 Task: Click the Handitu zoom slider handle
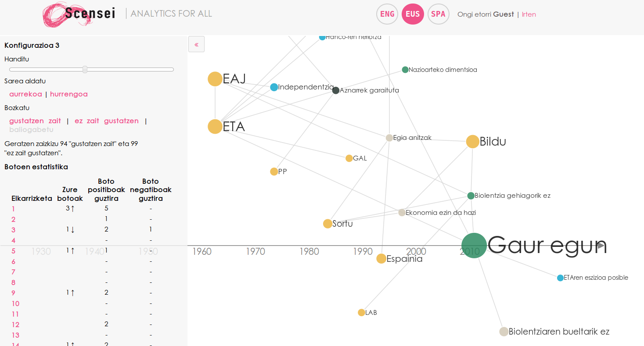(x=85, y=69)
